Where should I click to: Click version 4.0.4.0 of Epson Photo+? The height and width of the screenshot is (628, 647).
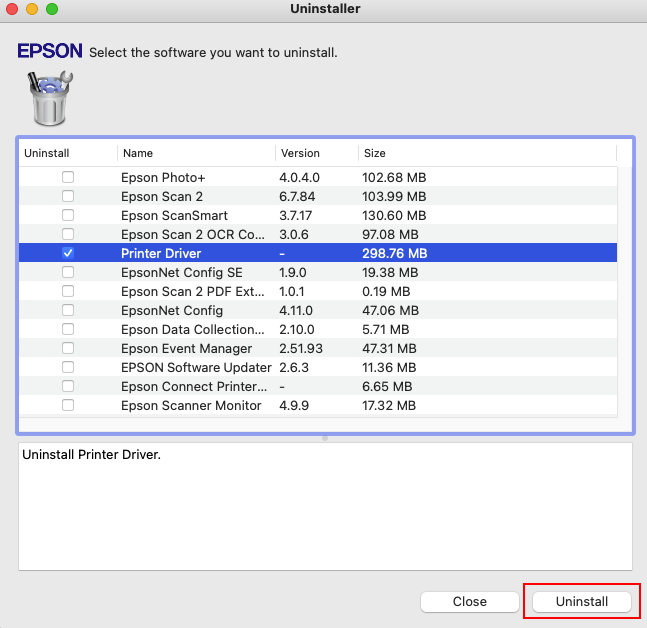pyautogui.click(x=299, y=177)
